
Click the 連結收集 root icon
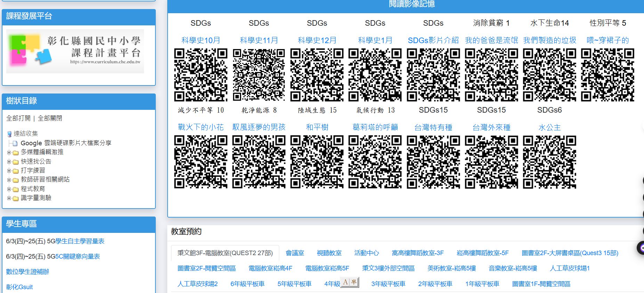tap(9, 134)
